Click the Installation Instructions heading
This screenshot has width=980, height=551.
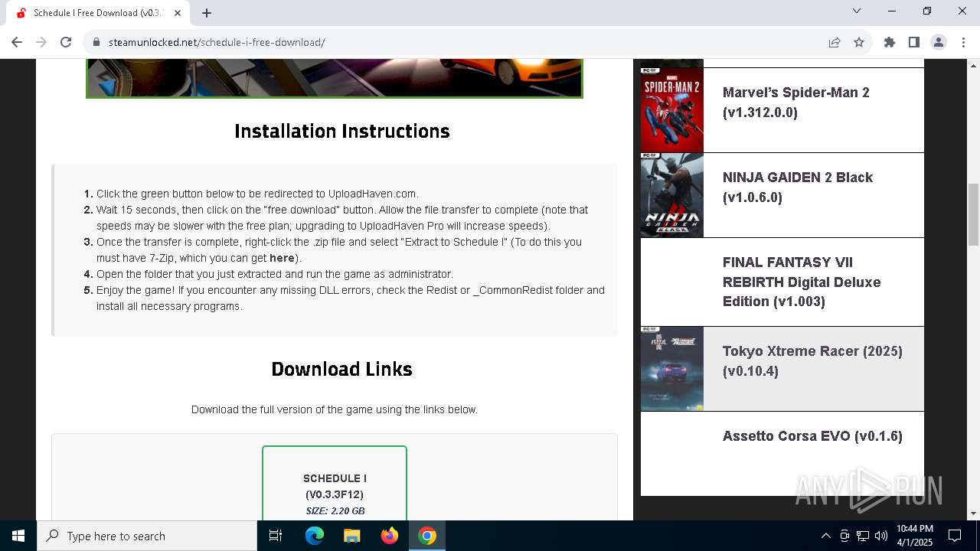click(x=342, y=131)
